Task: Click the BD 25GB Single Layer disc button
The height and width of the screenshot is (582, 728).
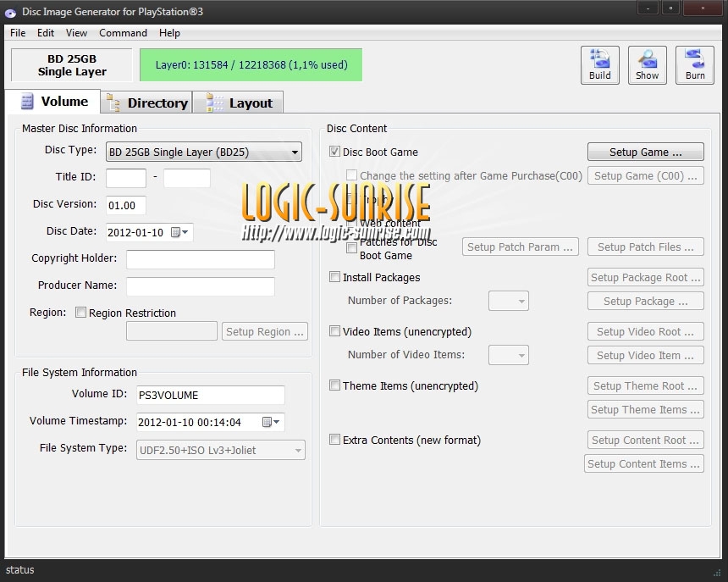Action: click(72, 65)
